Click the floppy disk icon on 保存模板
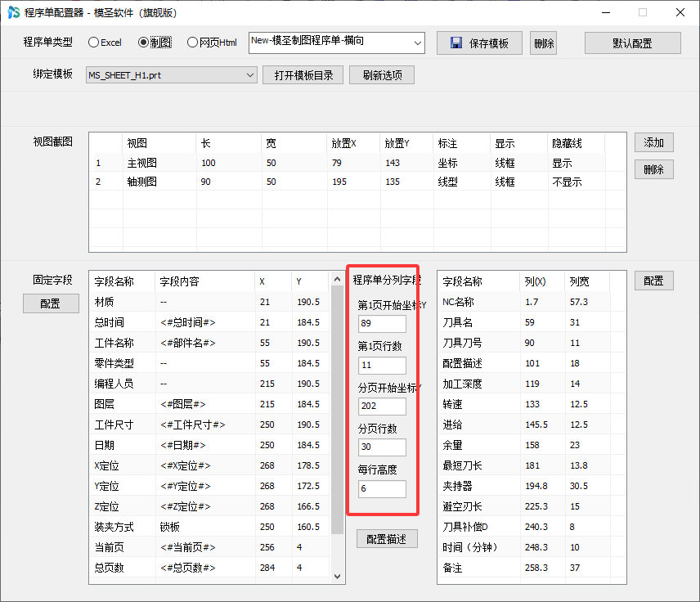 click(x=456, y=43)
